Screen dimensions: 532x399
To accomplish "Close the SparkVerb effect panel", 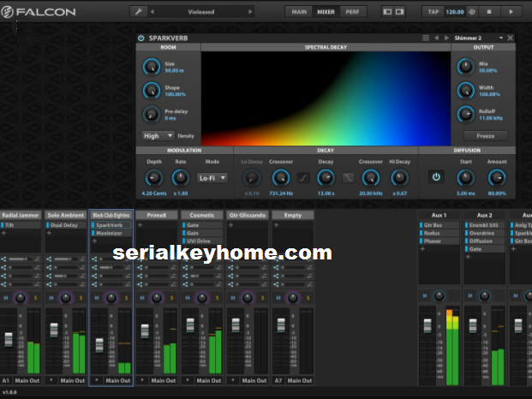I will click(511, 38).
